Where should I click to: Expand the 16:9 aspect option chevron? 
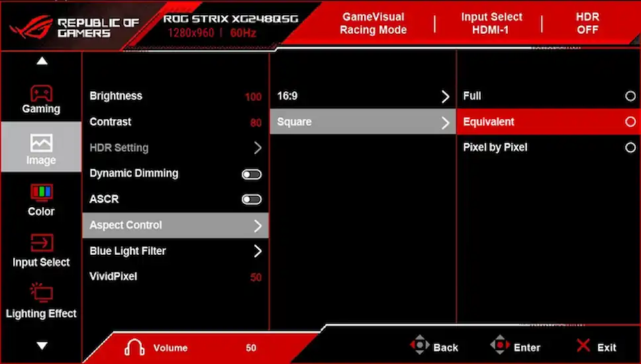pos(445,97)
